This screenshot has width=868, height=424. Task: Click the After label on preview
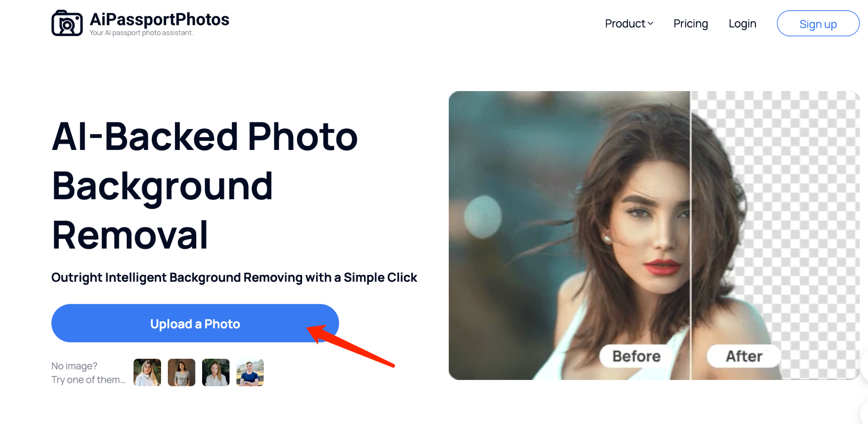click(744, 356)
